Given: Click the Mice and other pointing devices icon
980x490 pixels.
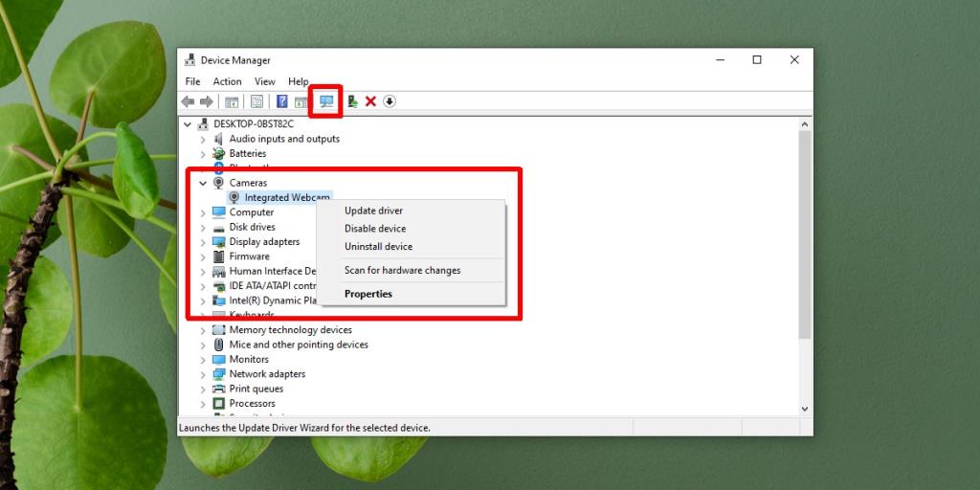Looking at the screenshot, I should point(219,345).
